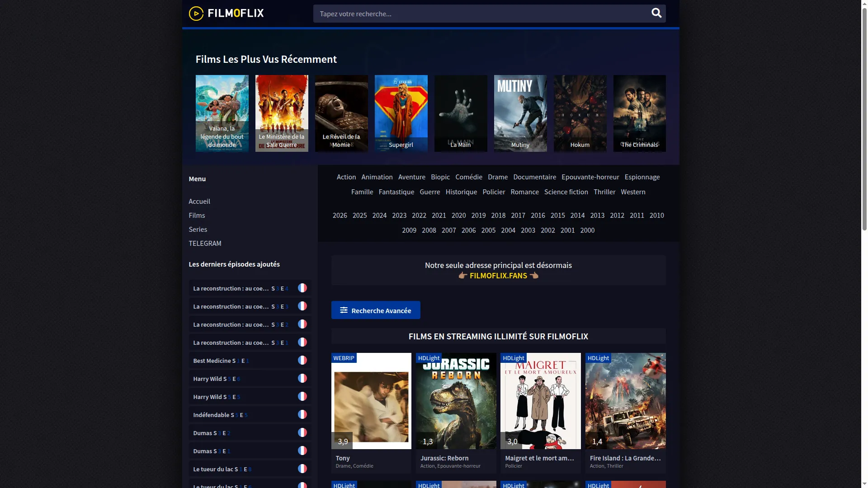Screen dimensions: 868x488
Task: Click flag icon for La reconstruction E 1
Action: [x=302, y=342]
